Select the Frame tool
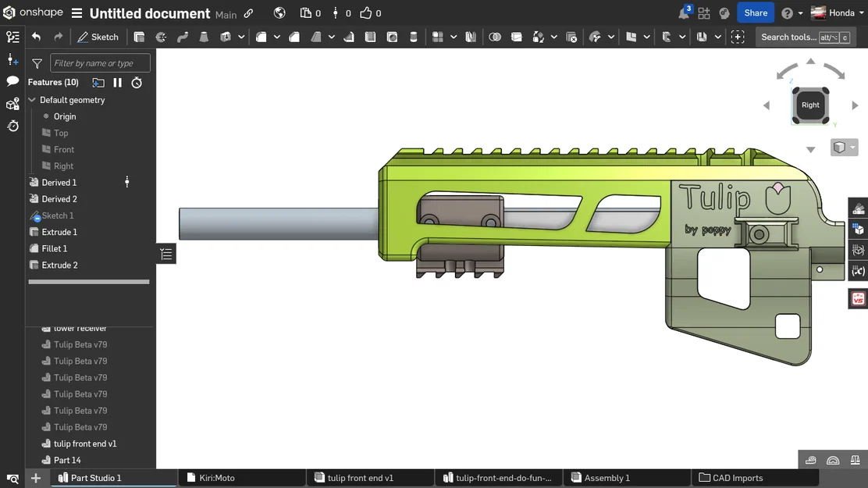 667,37
